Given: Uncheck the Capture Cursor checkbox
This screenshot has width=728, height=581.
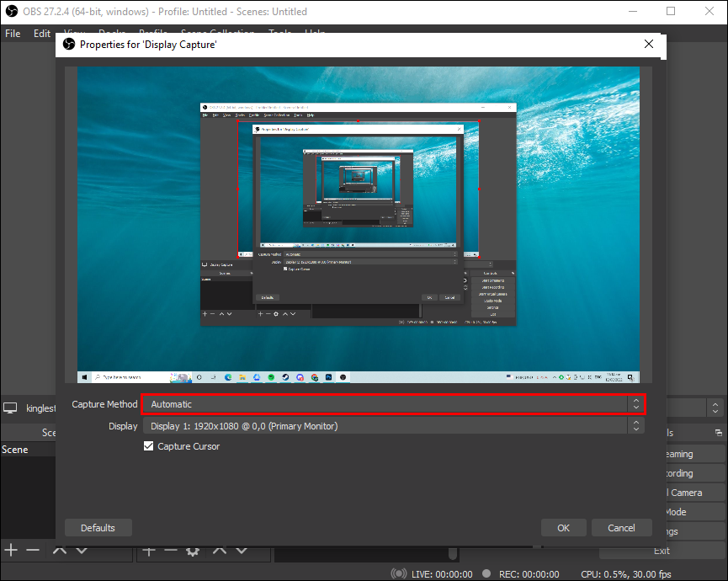Looking at the screenshot, I should (x=149, y=447).
